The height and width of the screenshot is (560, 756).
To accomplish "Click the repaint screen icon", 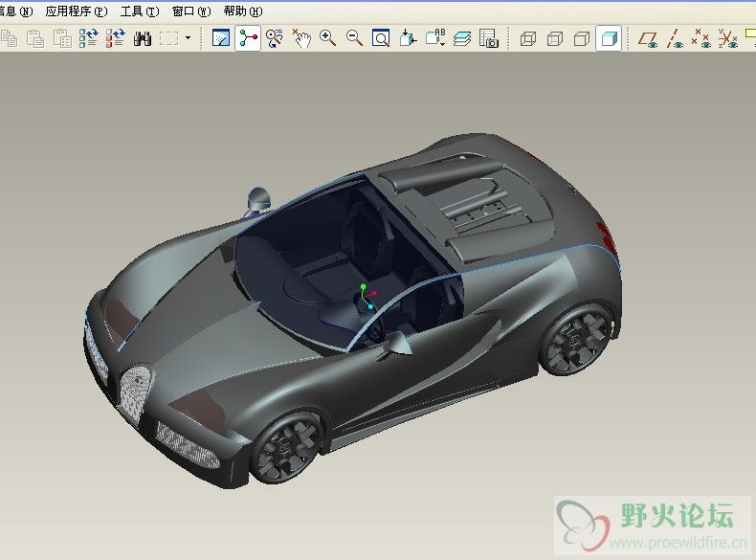I will (x=221, y=38).
